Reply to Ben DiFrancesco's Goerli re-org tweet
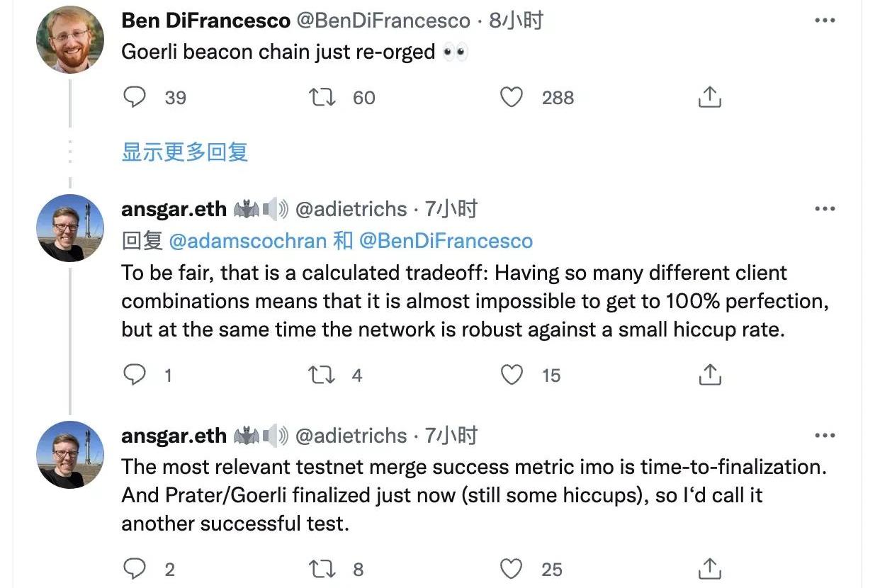This screenshot has width=880, height=588. (135, 97)
